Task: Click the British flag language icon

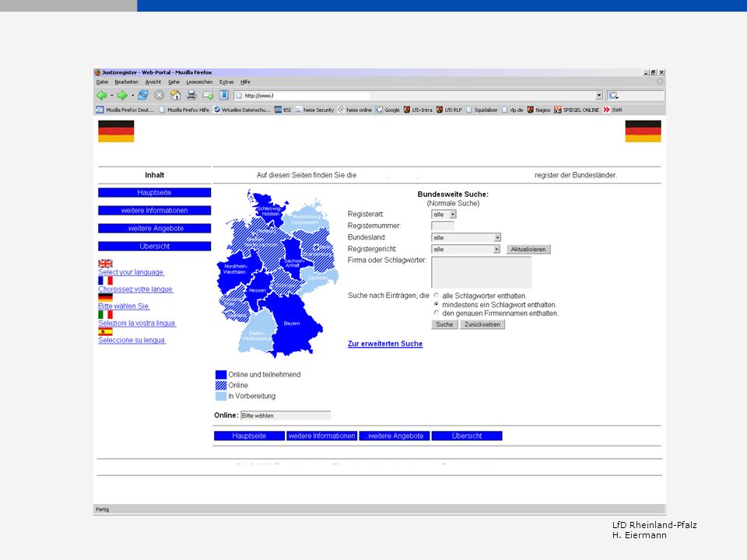Action: click(105, 264)
